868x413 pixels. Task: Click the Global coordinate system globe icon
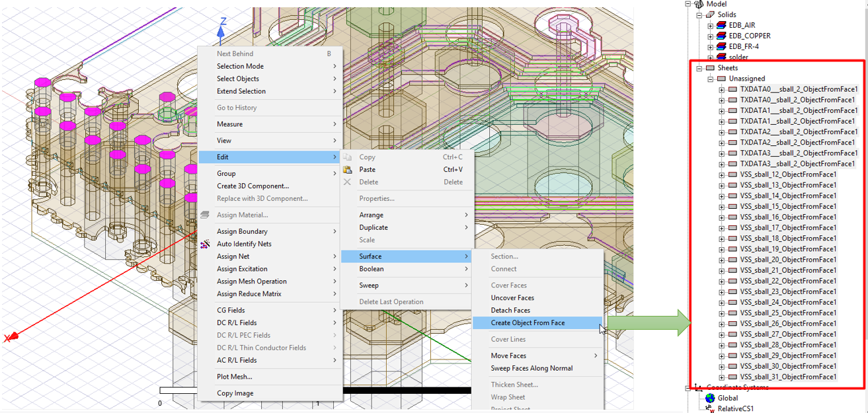coord(710,398)
